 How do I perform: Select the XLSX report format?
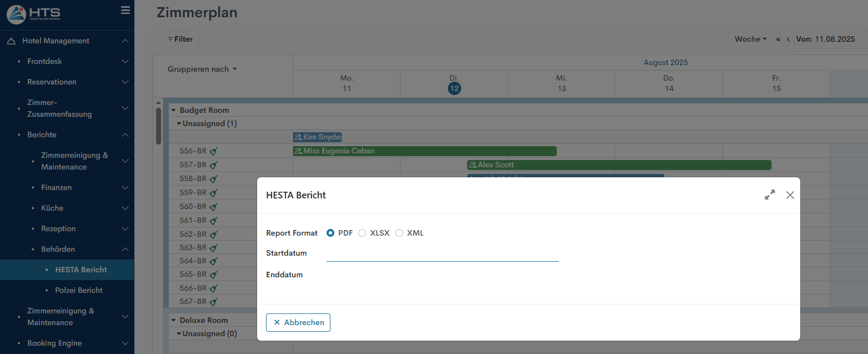[362, 233]
